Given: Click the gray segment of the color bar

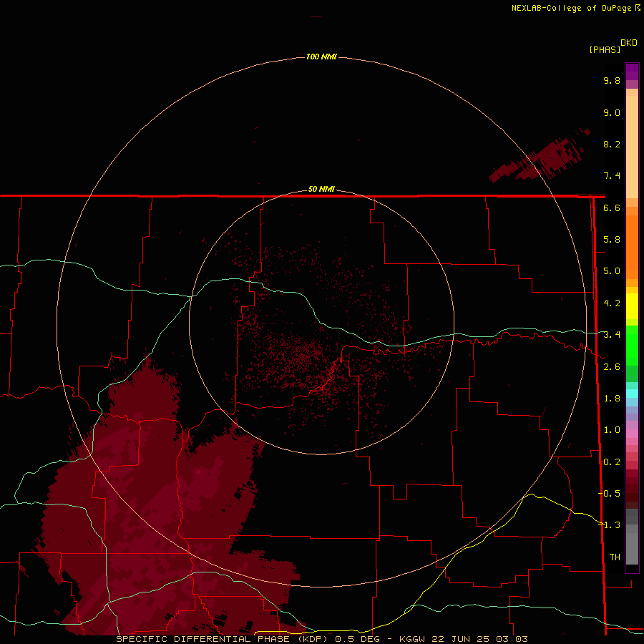Looking at the screenshot, I should pos(632,537).
